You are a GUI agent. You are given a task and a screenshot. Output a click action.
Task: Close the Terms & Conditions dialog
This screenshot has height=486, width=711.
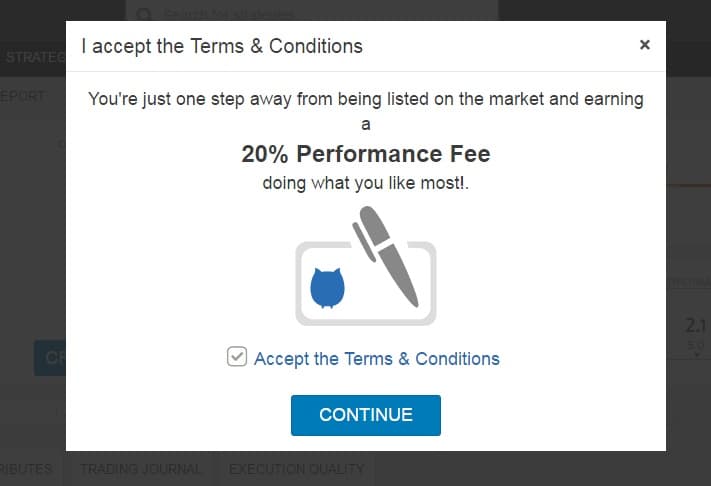click(x=644, y=45)
